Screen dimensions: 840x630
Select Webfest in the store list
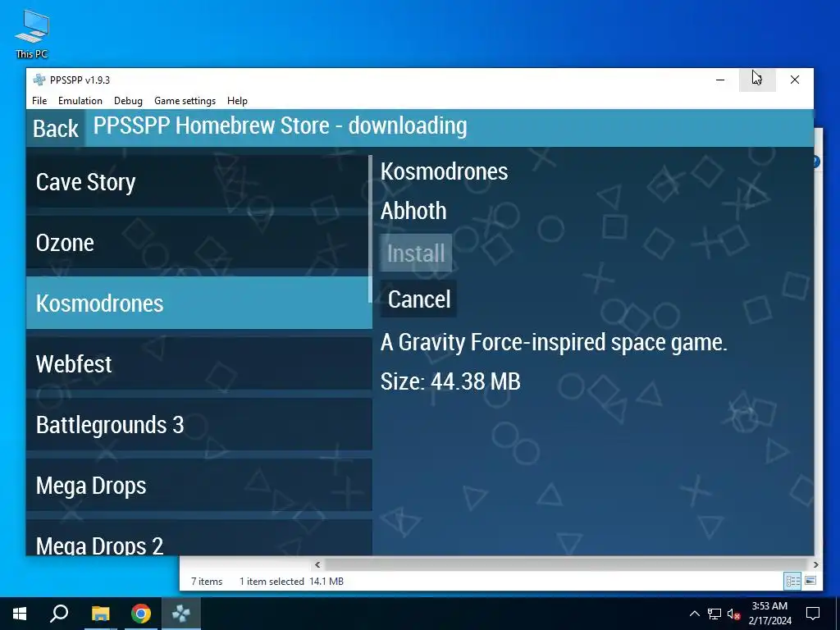click(199, 363)
